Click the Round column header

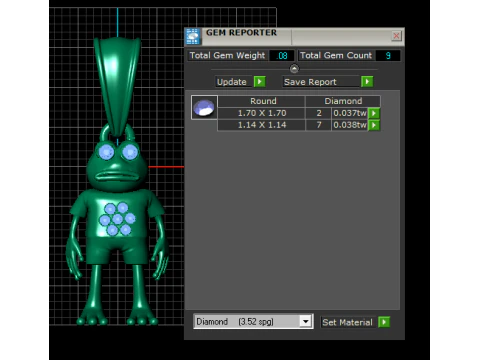tap(263, 101)
